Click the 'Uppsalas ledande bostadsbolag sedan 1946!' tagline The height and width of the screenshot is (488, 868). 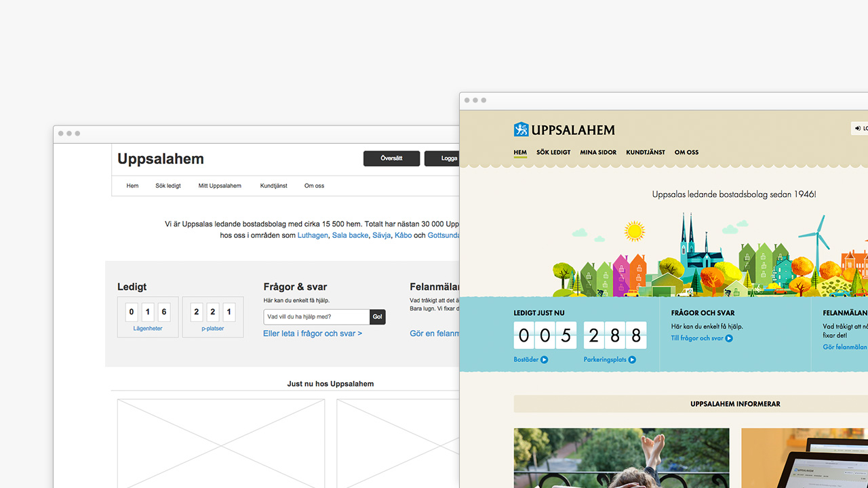click(x=734, y=195)
